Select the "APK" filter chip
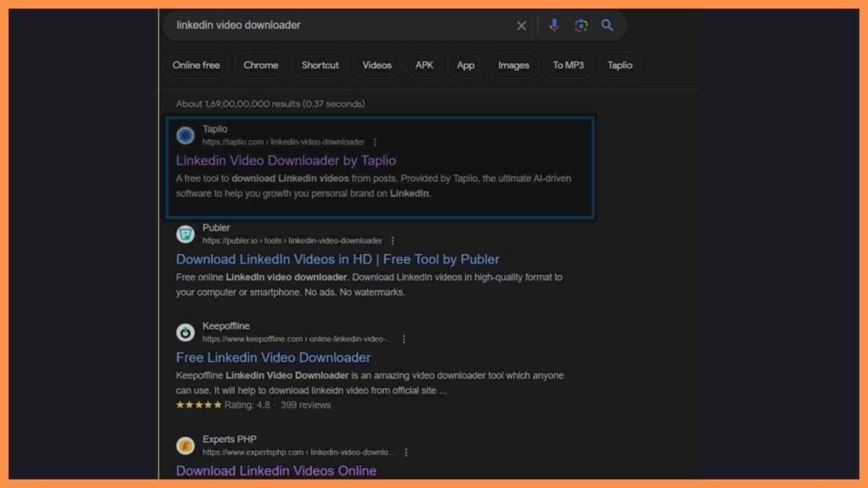The width and height of the screenshot is (868, 488). point(424,65)
